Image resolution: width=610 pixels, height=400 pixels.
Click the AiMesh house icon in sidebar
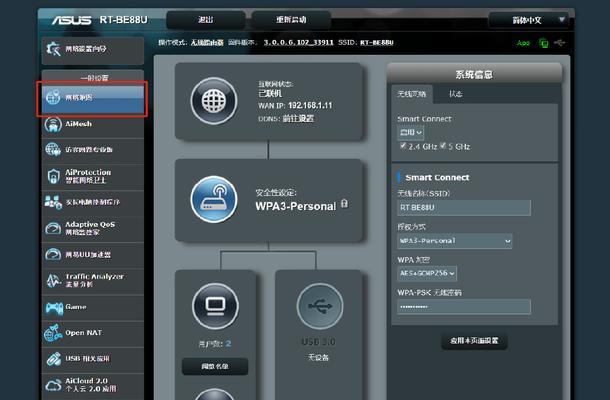click(53, 125)
